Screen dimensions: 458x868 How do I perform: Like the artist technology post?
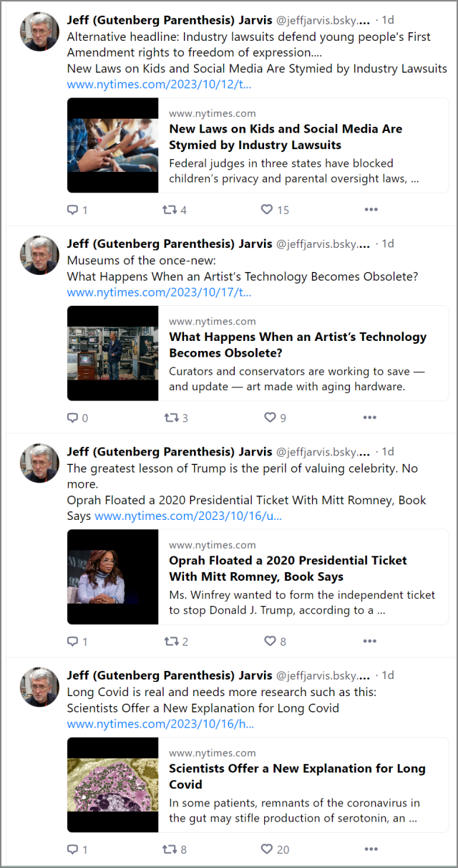click(x=270, y=418)
